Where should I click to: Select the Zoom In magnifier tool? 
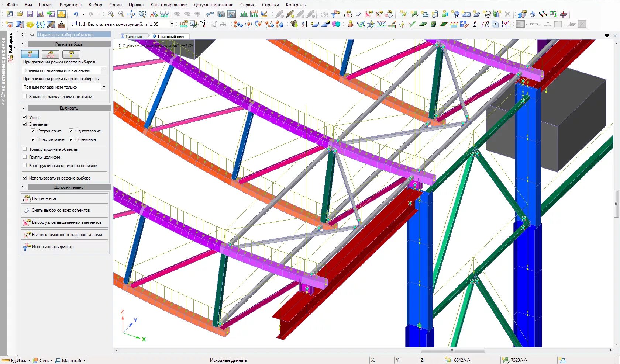[x=111, y=14]
